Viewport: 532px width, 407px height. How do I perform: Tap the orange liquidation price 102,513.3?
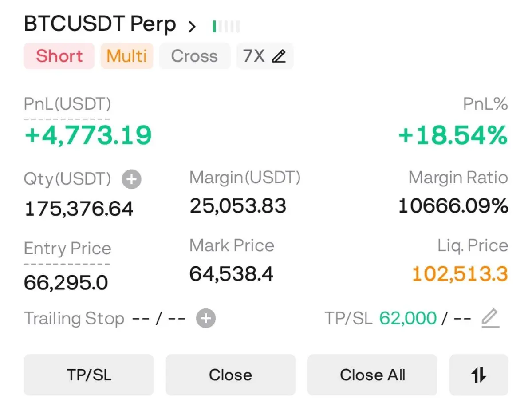pos(460,274)
